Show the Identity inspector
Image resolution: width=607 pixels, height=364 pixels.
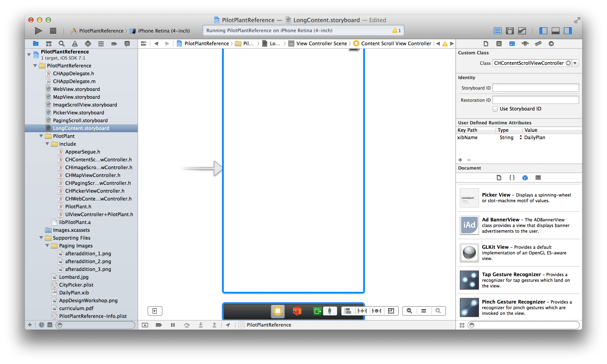click(x=512, y=44)
